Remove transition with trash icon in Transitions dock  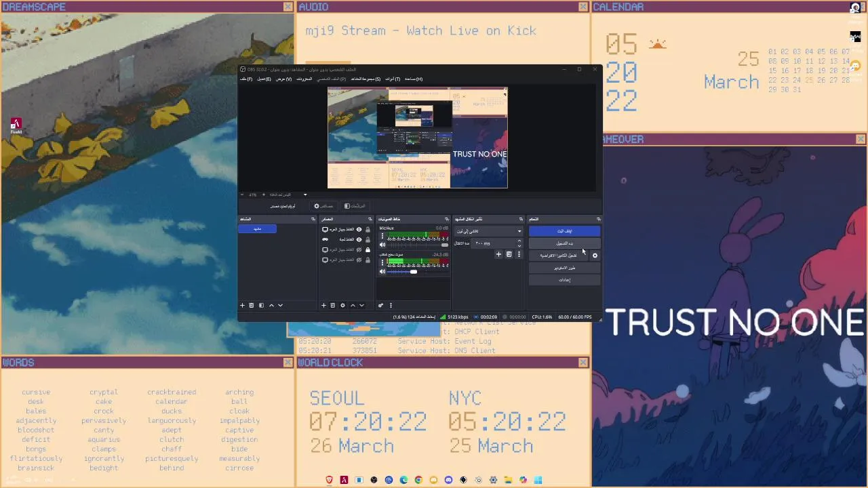[509, 254]
